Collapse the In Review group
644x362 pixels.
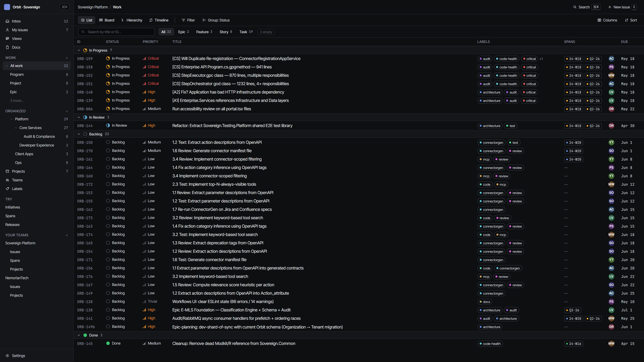pos(79,117)
